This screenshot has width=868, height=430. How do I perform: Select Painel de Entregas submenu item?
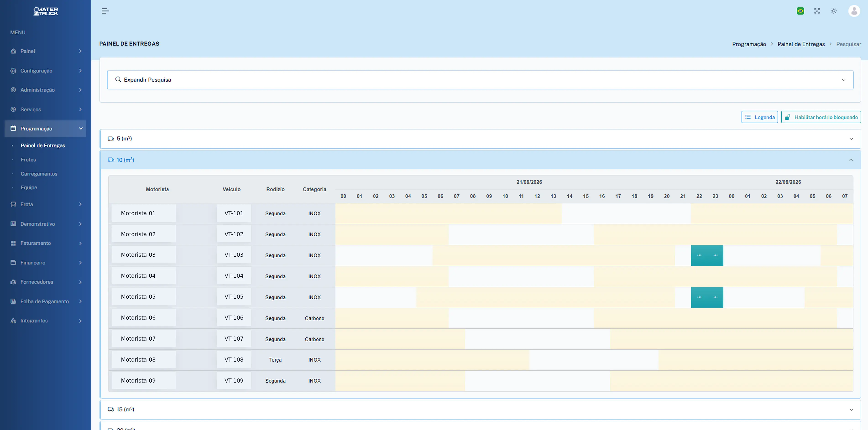coord(43,145)
